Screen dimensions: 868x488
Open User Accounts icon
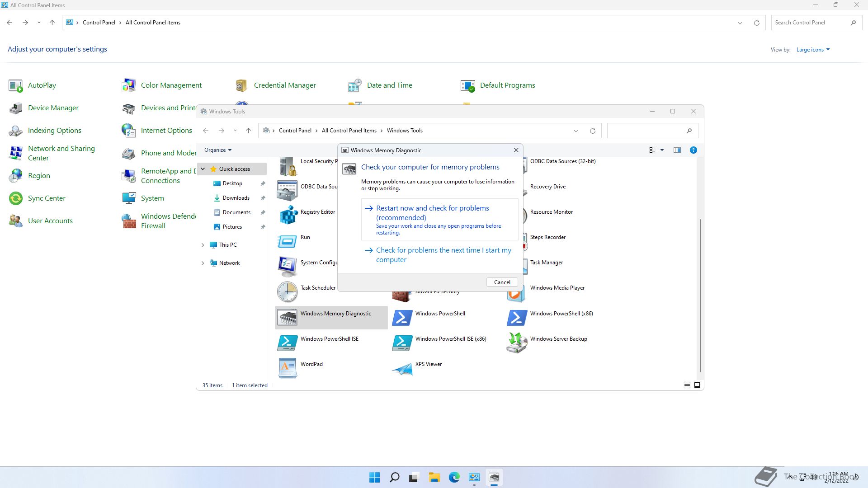click(x=16, y=221)
